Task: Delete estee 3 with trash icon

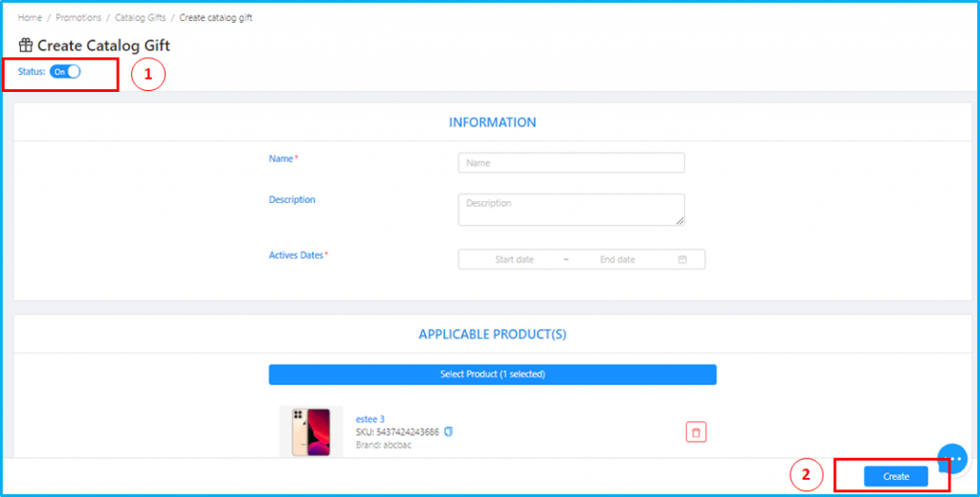Action: 697,432
